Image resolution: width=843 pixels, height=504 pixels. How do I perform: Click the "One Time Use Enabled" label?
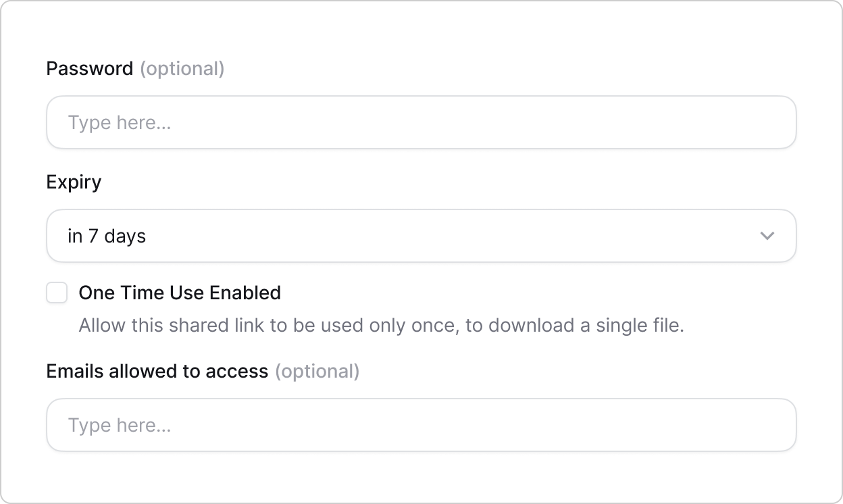(x=180, y=293)
